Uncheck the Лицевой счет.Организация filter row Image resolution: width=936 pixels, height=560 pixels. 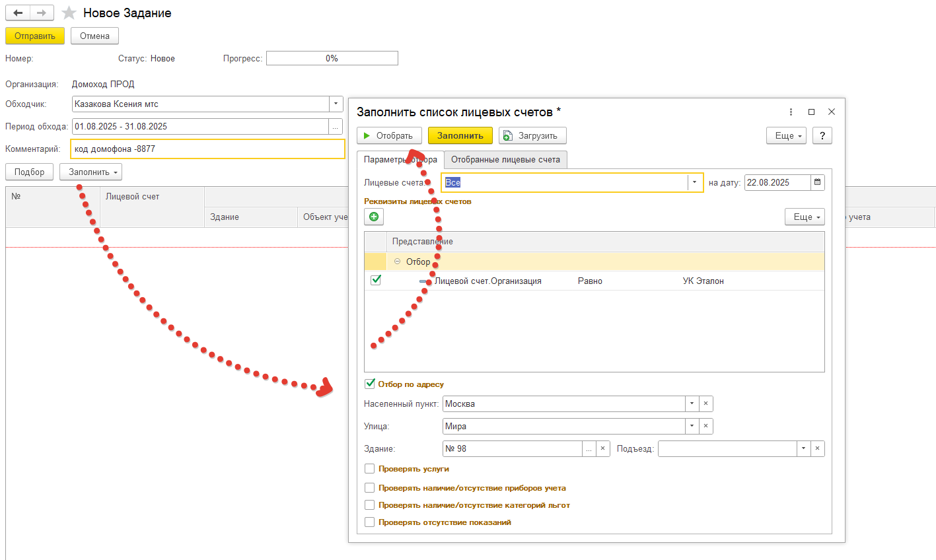(376, 280)
